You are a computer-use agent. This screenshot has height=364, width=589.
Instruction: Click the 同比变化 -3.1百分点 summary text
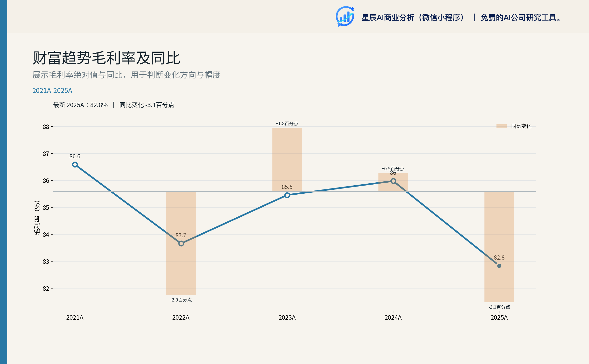tap(147, 105)
